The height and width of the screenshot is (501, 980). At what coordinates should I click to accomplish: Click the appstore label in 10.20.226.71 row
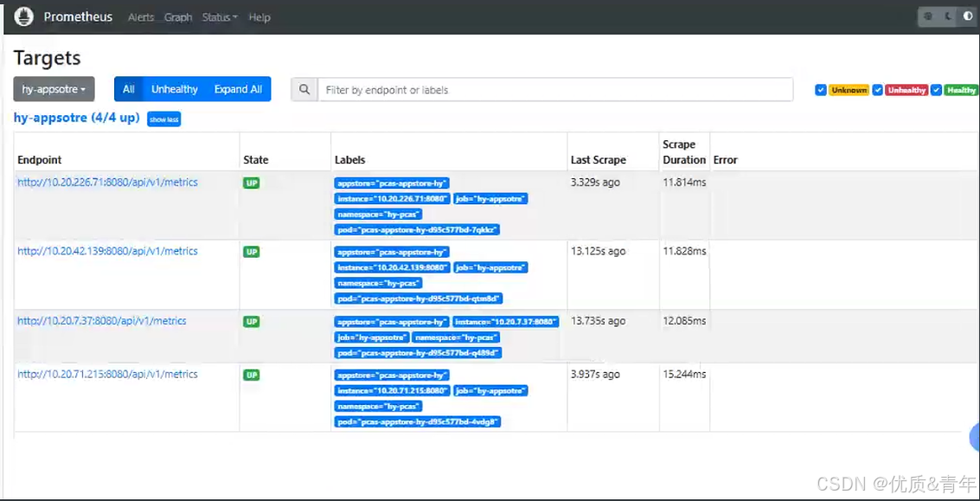point(393,183)
